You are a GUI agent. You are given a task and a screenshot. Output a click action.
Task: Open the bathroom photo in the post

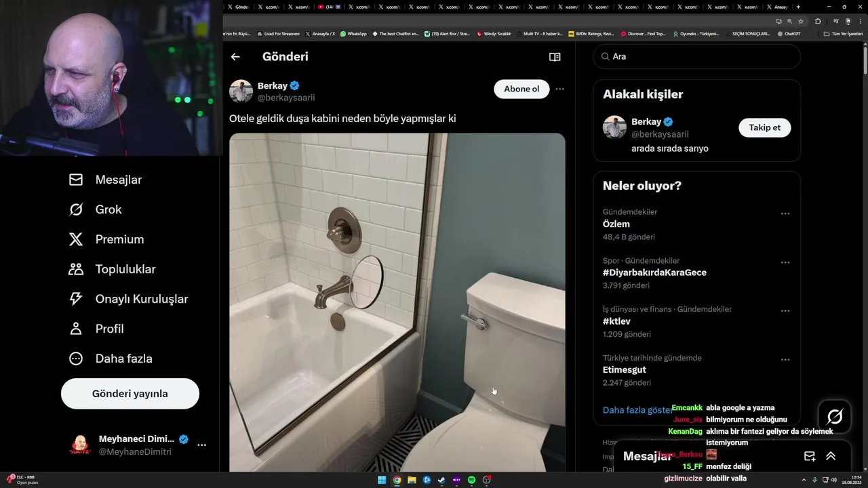pos(397,302)
